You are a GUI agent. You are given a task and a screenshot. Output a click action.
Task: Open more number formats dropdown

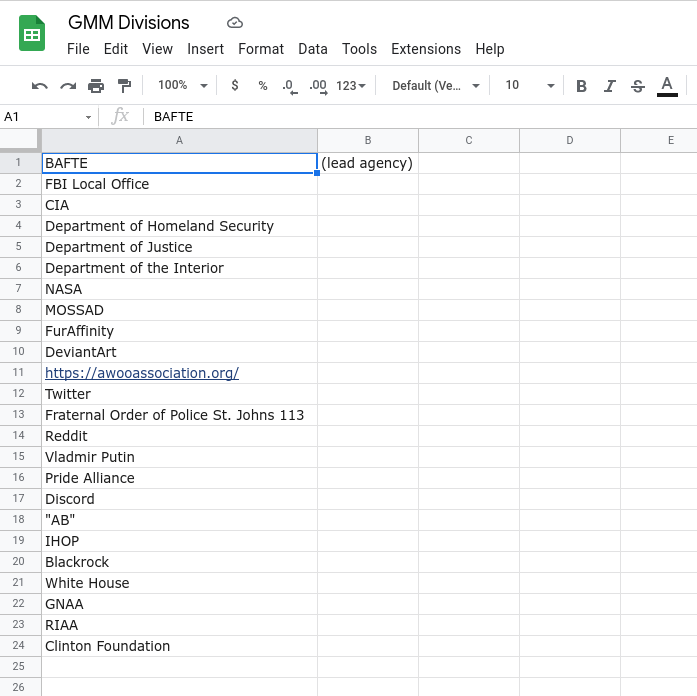point(350,85)
